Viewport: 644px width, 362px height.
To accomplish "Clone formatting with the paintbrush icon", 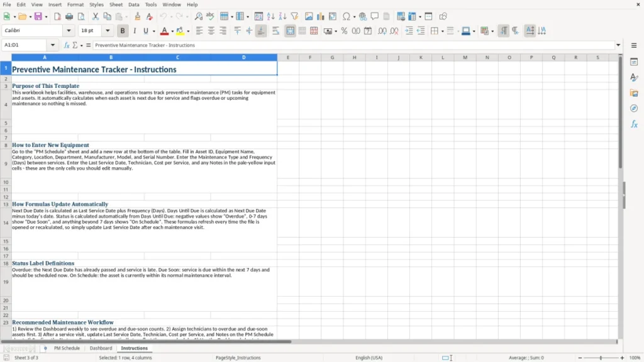I will (138, 16).
